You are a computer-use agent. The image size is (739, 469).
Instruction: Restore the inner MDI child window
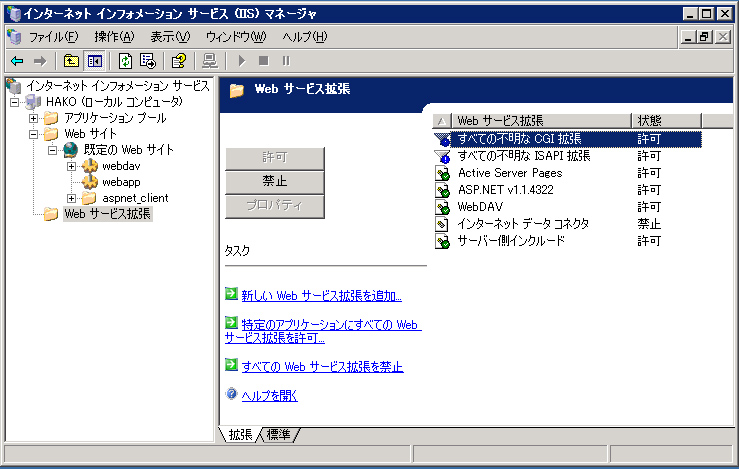tap(705, 37)
